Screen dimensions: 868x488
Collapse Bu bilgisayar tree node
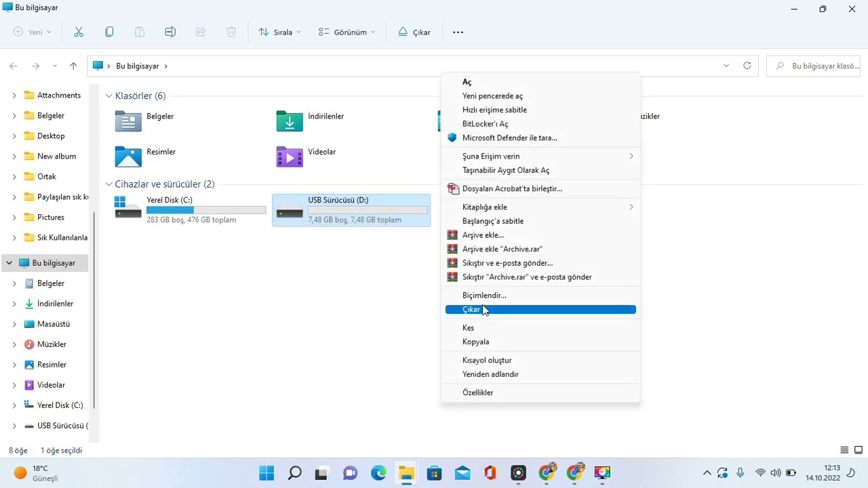coord(9,263)
